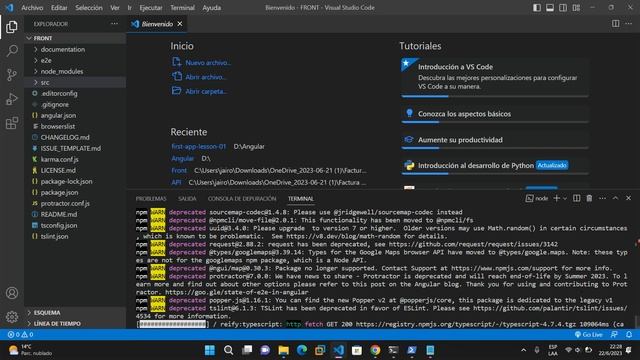
Task: Close the Bienvenido tab
Action: [x=180, y=24]
